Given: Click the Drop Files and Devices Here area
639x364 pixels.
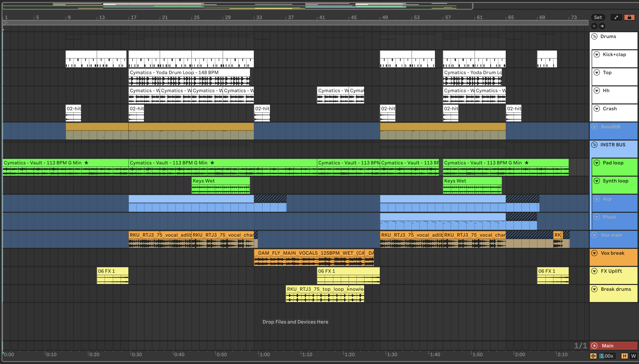Looking at the screenshot, I should [x=295, y=322].
